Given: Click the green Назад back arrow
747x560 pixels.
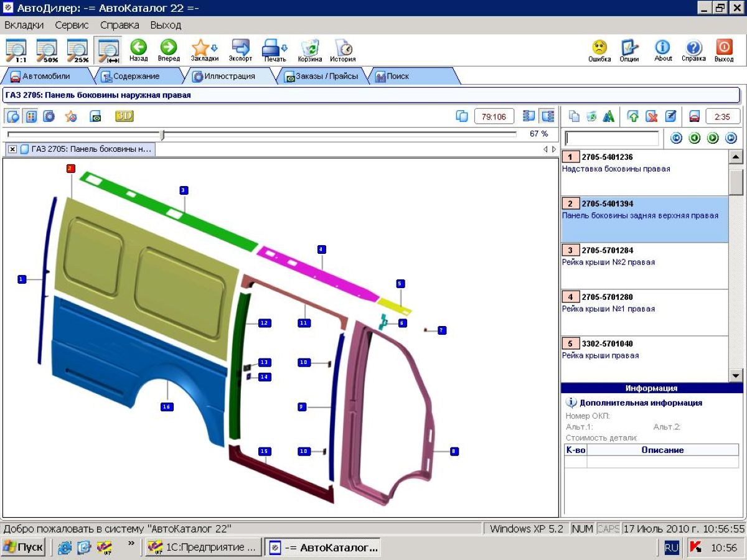Looking at the screenshot, I should pyautogui.click(x=138, y=50).
